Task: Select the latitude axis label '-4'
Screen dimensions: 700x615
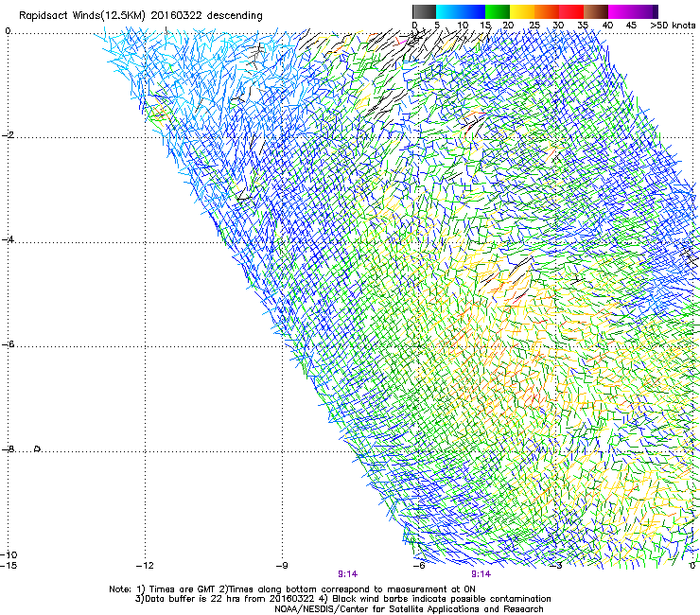Action: 8,239
